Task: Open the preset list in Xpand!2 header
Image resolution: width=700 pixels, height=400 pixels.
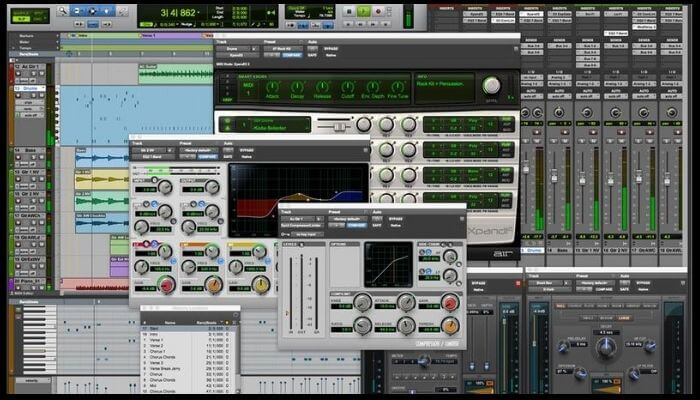Action: point(281,48)
